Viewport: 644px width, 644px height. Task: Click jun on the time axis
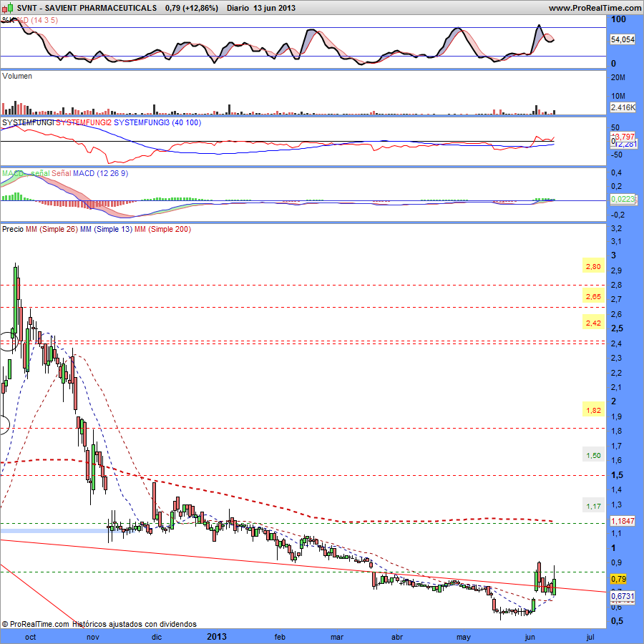(530, 637)
